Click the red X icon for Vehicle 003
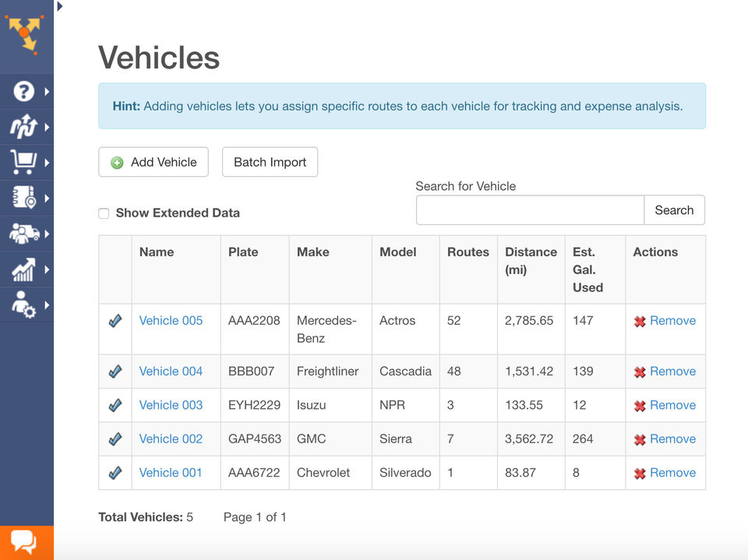This screenshot has height=560, width=748. pyautogui.click(x=640, y=406)
